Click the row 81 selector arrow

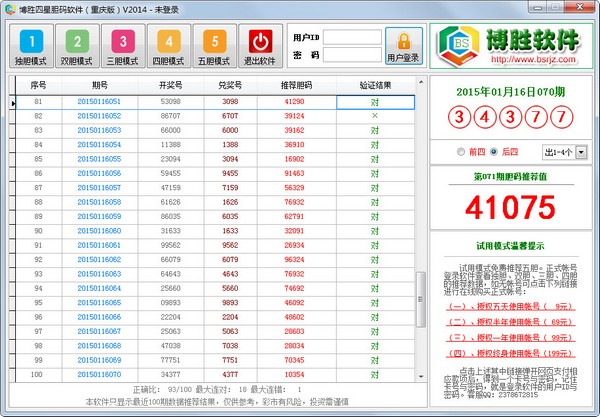tap(13, 103)
